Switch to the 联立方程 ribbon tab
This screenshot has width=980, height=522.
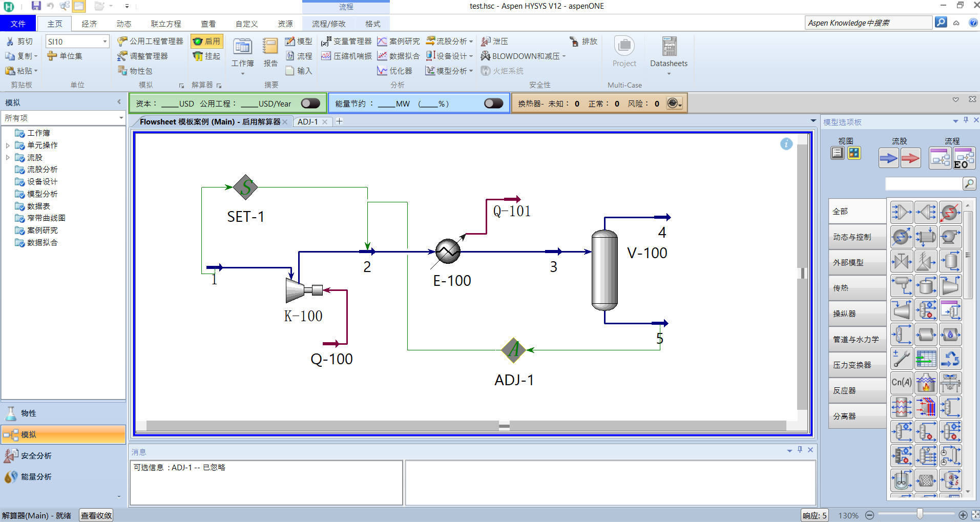[166, 24]
